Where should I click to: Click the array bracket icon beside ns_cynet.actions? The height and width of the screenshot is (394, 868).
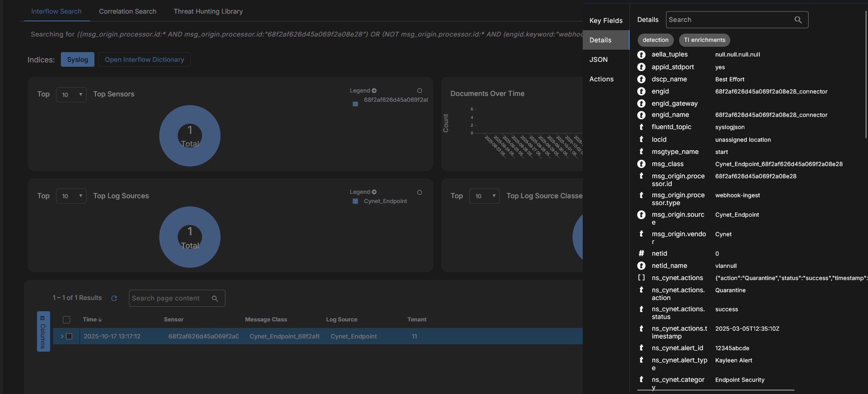(641, 278)
